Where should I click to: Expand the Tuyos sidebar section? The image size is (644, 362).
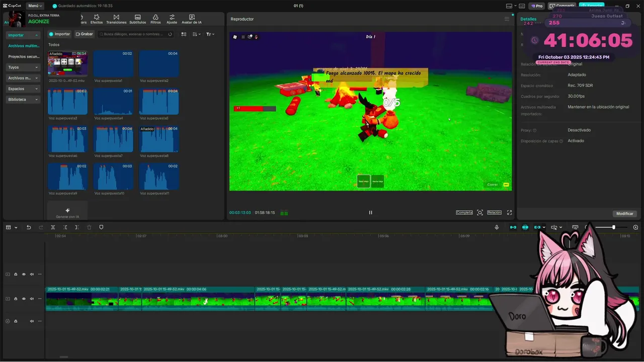[x=23, y=67]
